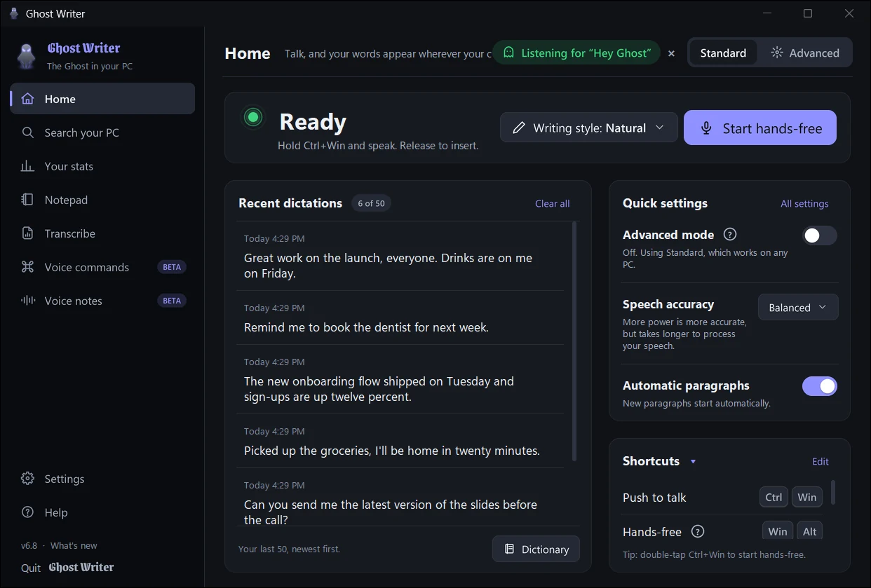Click the Settings gear icon
The width and height of the screenshot is (871, 588).
(x=27, y=479)
